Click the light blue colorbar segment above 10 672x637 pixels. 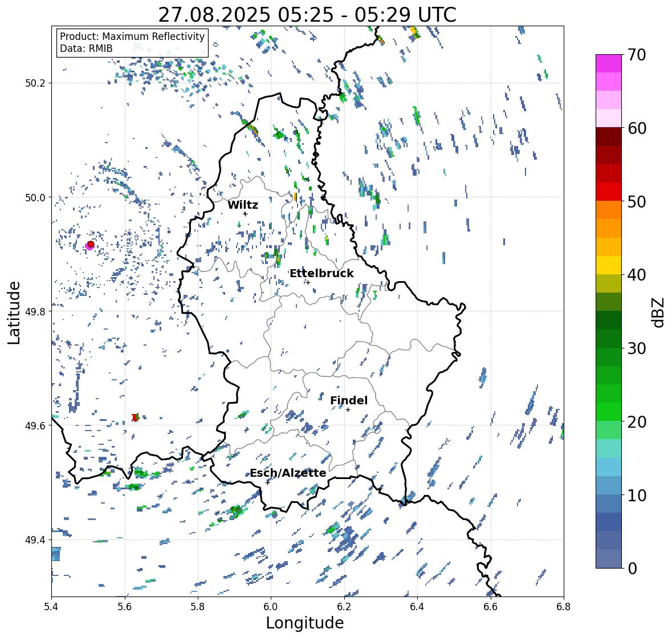[x=609, y=467]
